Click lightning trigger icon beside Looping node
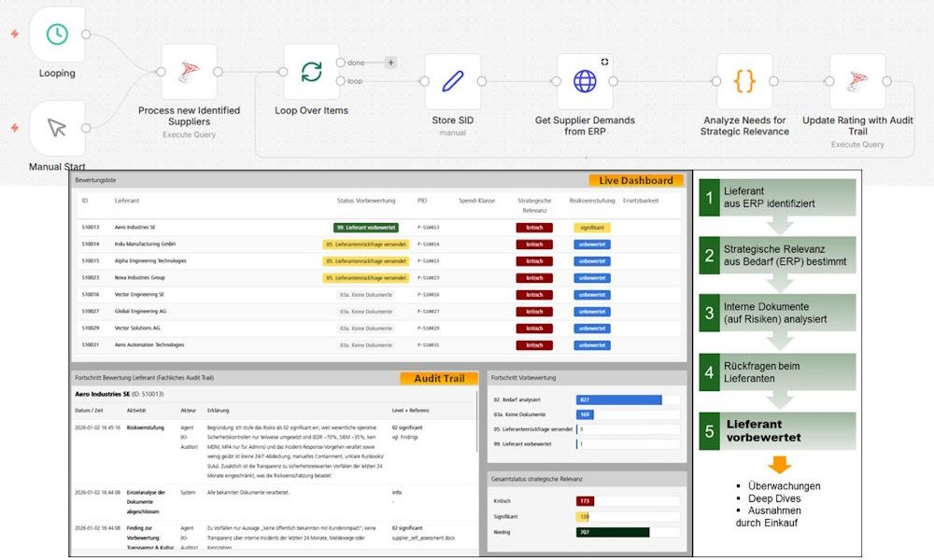 click(x=14, y=35)
